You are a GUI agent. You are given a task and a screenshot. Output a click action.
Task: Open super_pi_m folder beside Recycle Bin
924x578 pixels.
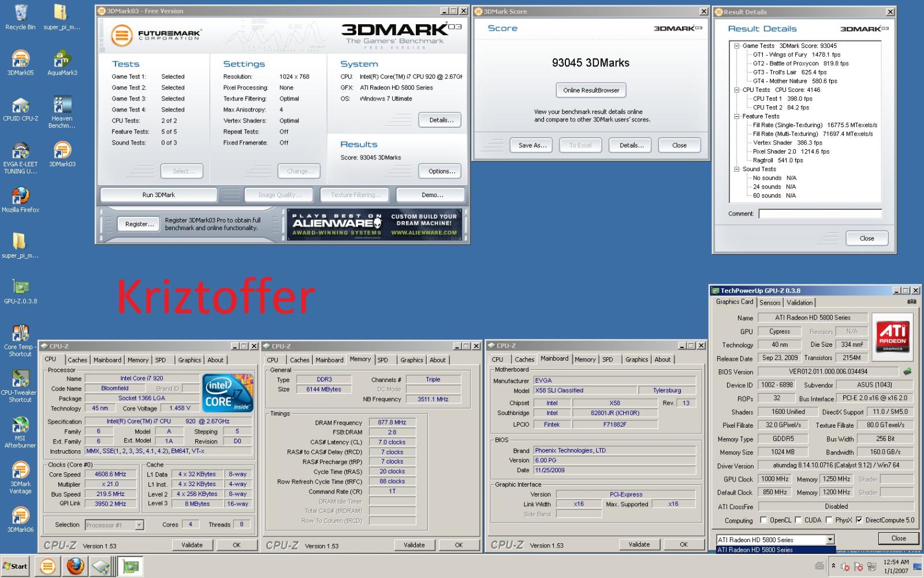click(x=61, y=17)
